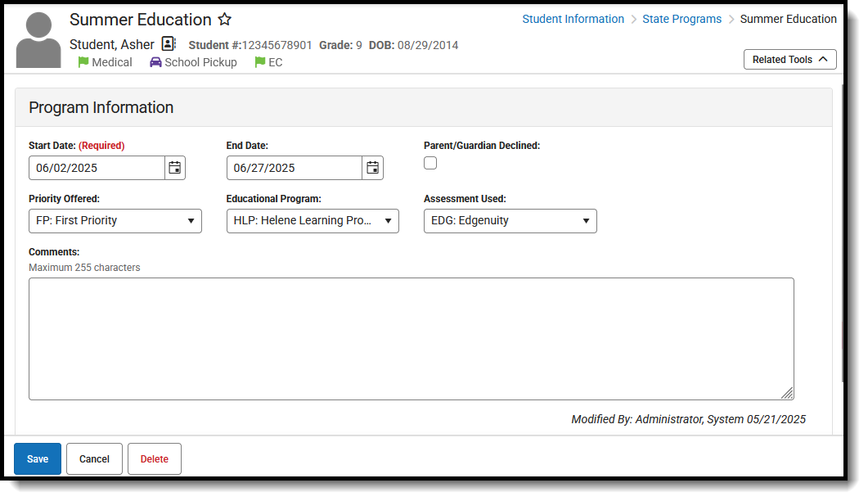The width and height of the screenshot is (868, 501).
Task: Collapse the Related Tools menu
Action: tap(790, 59)
